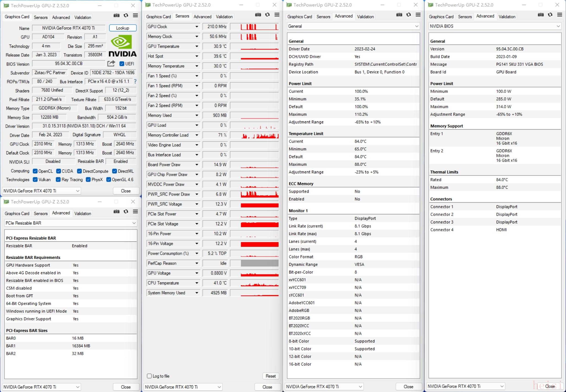Open hamburger menu in PCIe Resizable BAR window
This screenshot has width=566, height=392.
pyautogui.click(x=135, y=212)
